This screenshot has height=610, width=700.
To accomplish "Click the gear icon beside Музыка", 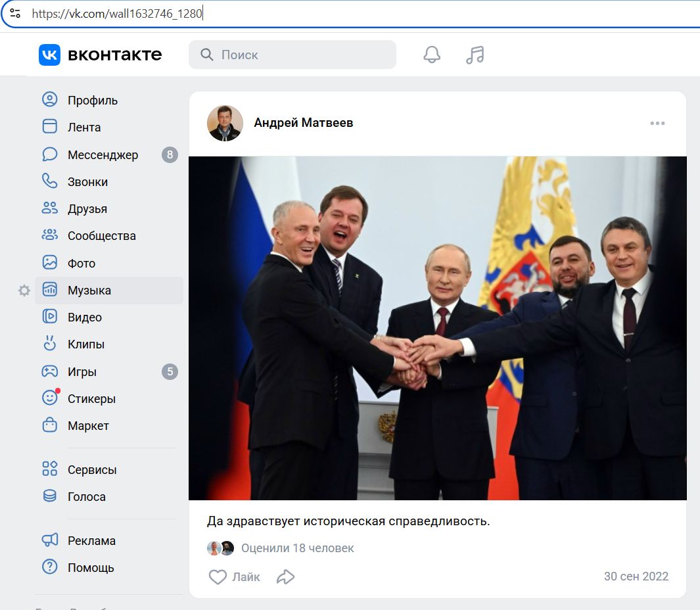I will click(x=24, y=291).
